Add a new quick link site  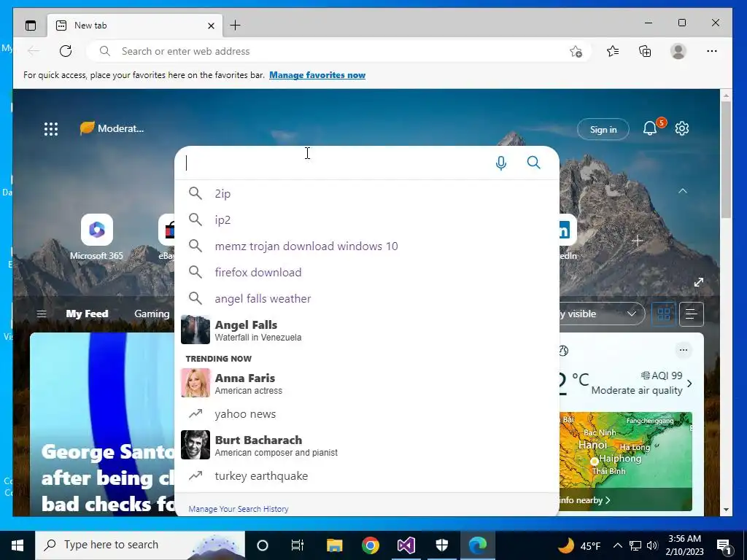pos(637,241)
